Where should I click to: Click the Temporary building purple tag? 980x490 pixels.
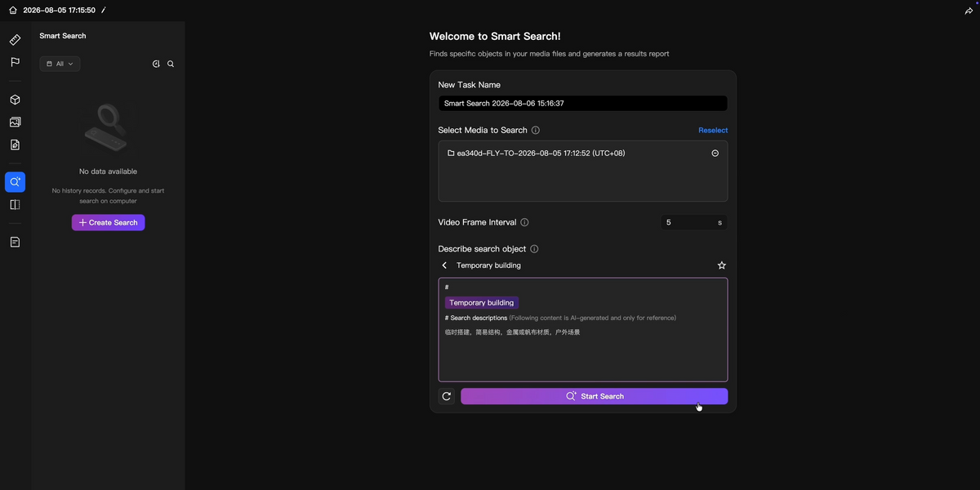[482, 303]
